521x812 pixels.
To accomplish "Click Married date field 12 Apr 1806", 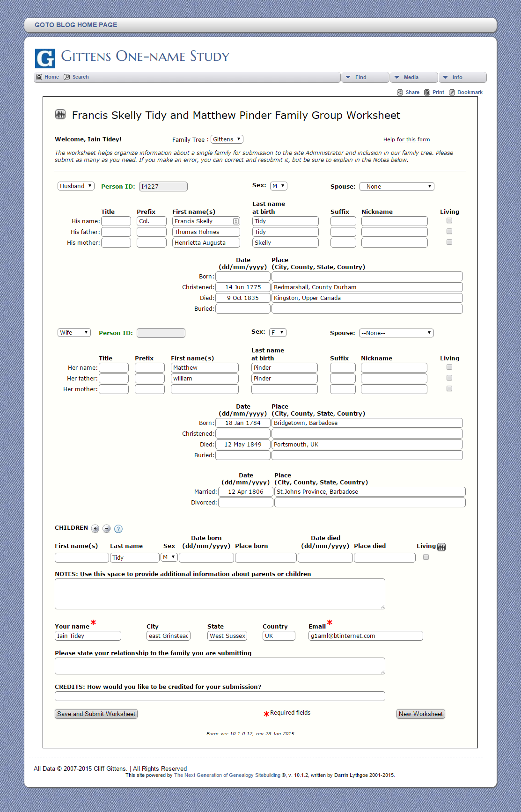I will [246, 492].
